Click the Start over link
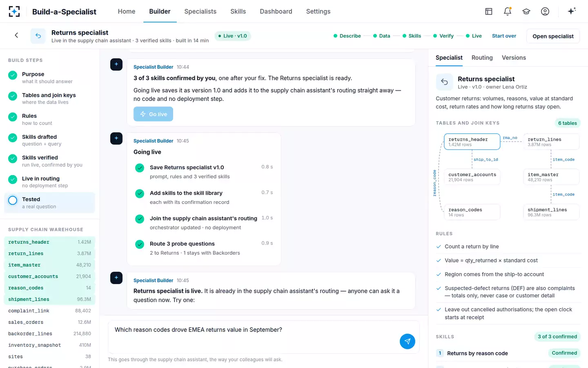This screenshot has height=368, width=588. pos(504,36)
